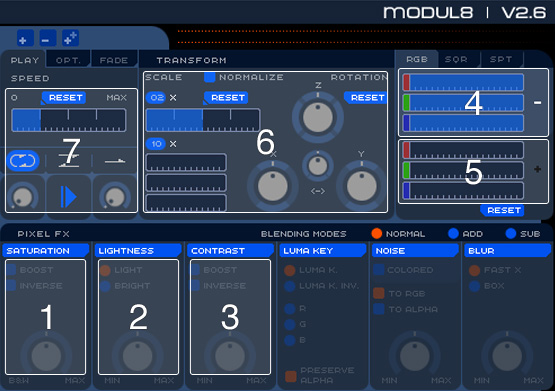Reset the speed setting
Image resolution: width=555 pixels, height=392 pixels.
point(64,98)
